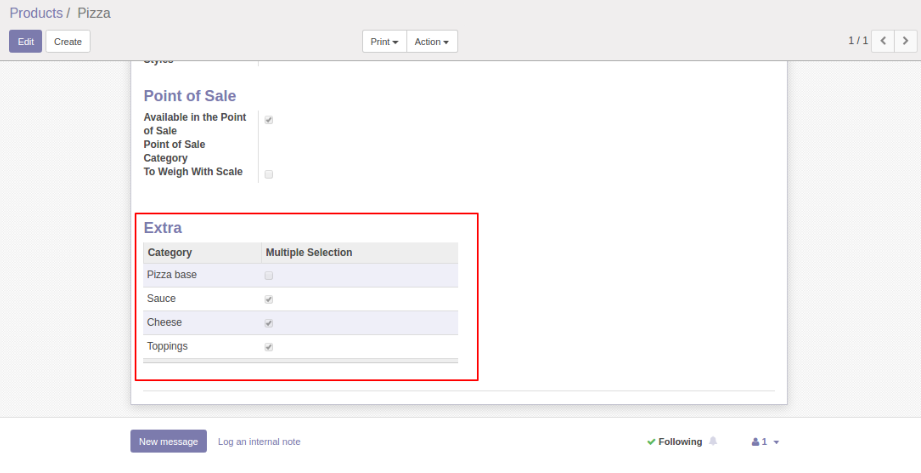This screenshot has height=473, width=921.
Task: Click the New message button
Action: [x=168, y=441]
